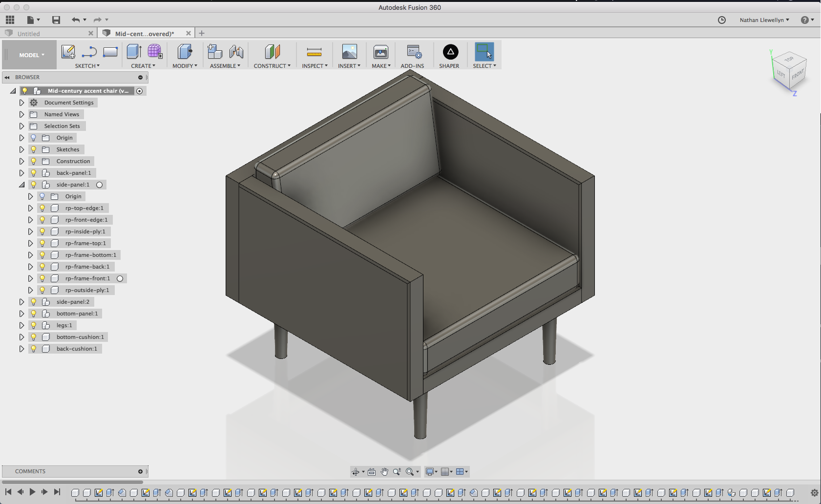Screen dimensions: 821x504
Task: Select rp-outside-ply:1 in browser tree
Action: tap(87, 290)
